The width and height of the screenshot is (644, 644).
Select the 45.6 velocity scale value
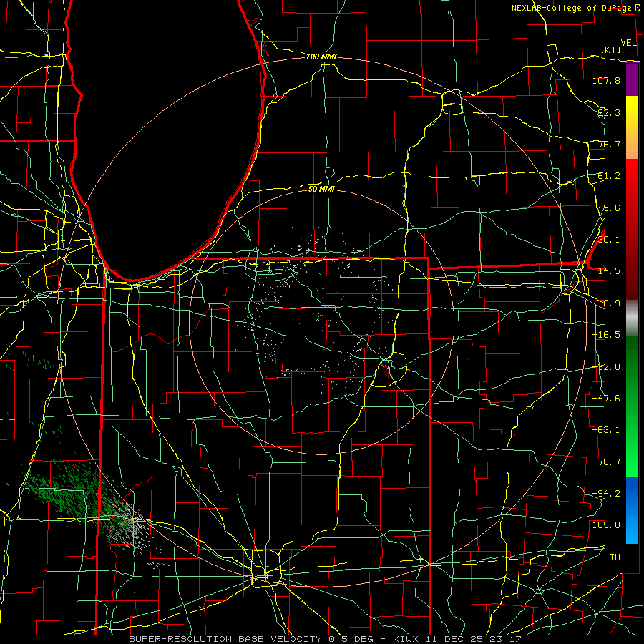coord(609,208)
